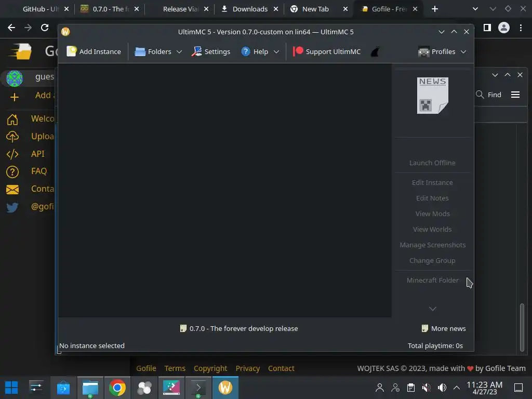Expand more actions chevron below Minecraft Folder
The height and width of the screenshot is (399, 532).
click(433, 309)
